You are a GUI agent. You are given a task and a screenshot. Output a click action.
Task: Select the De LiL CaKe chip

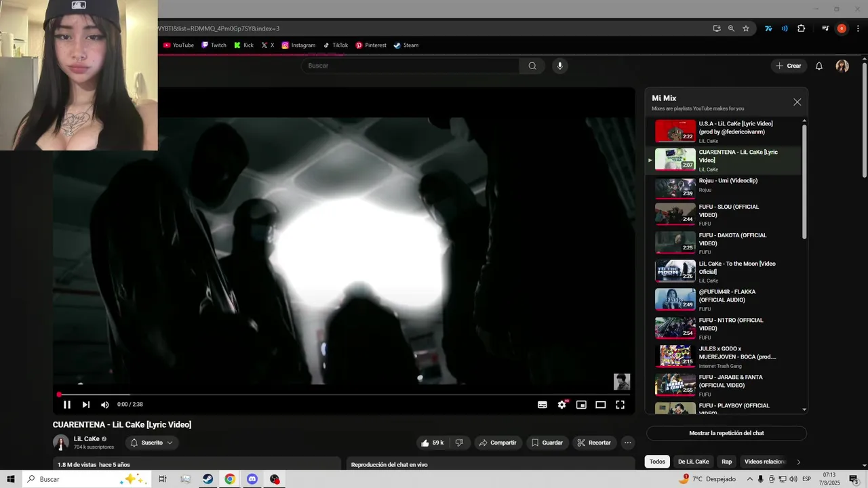pyautogui.click(x=693, y=462)
